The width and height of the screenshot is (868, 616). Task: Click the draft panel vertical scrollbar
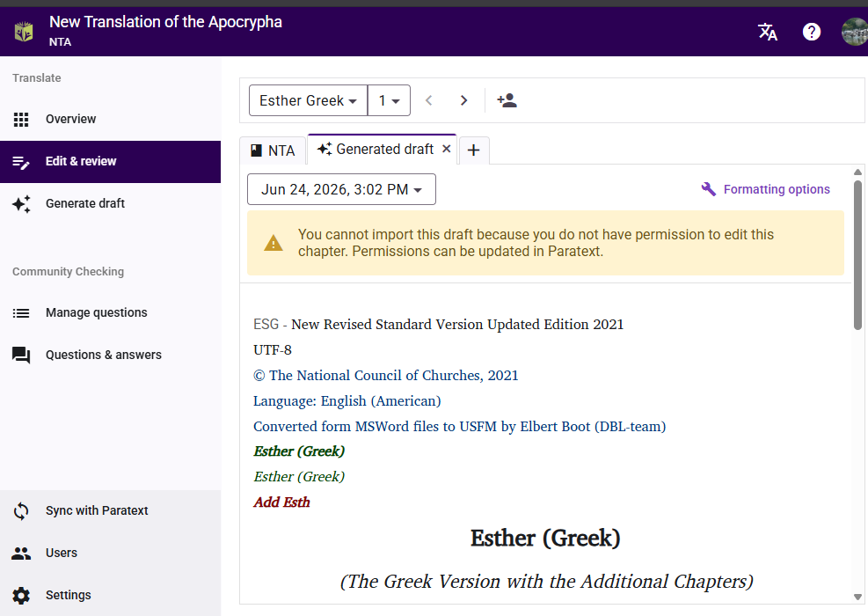pyautogui.click(x=857, y=255)
